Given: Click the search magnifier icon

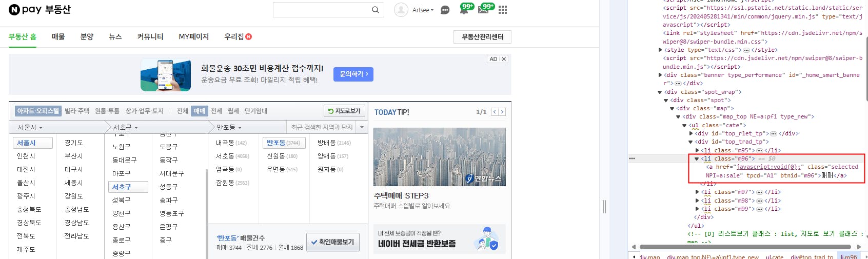Looking at the screenshot, I should coord(376,10).
